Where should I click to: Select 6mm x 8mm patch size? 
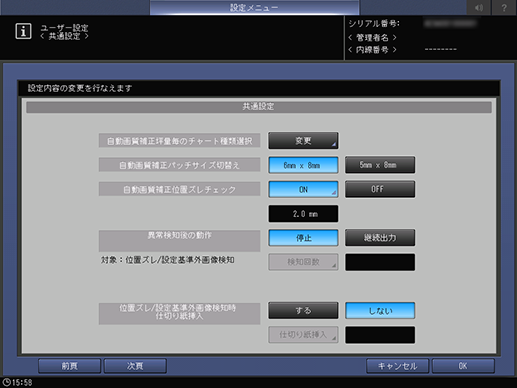(303, 165)
